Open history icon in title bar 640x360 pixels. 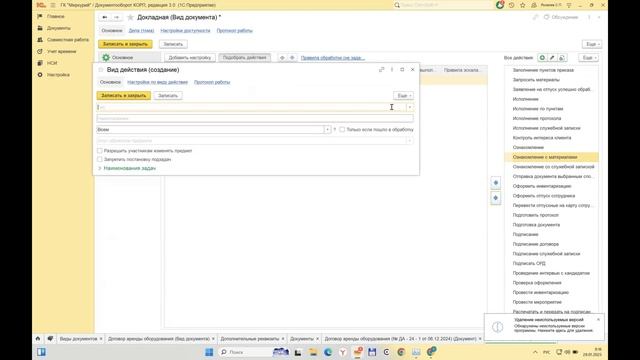pyautogui.click(x=511, y=5)
